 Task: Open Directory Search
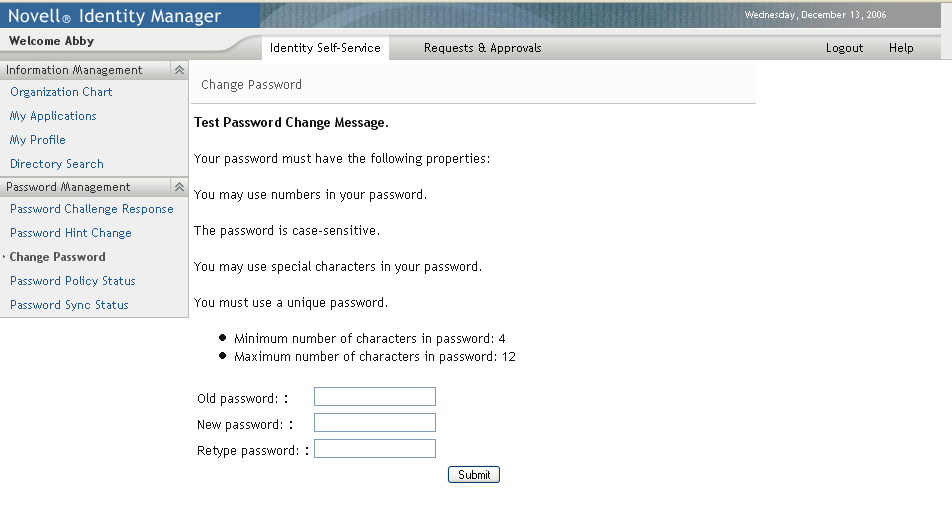57,164
